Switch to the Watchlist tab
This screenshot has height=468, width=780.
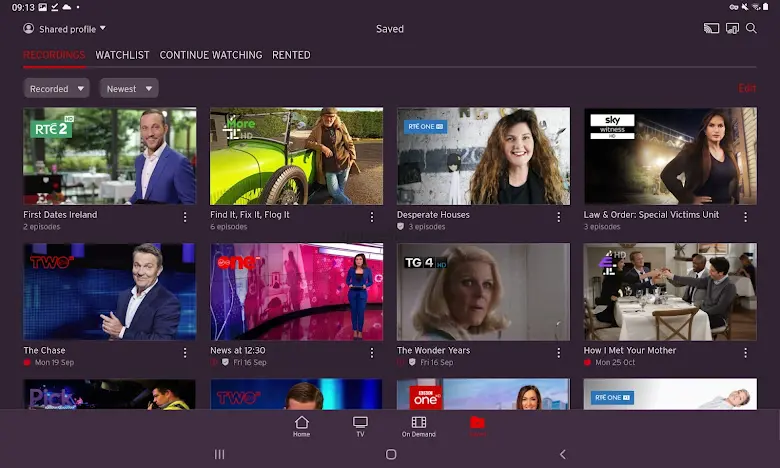122,55
